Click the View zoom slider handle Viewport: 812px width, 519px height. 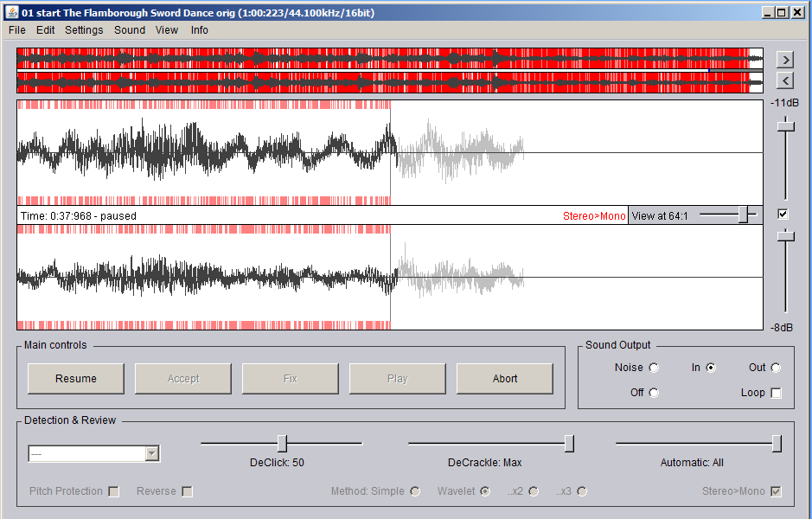pyautogui.click(x=743, y=215)
